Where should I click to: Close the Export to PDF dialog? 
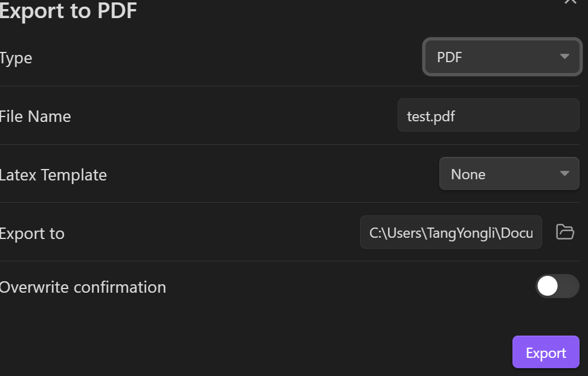click(x=570, y=2)
